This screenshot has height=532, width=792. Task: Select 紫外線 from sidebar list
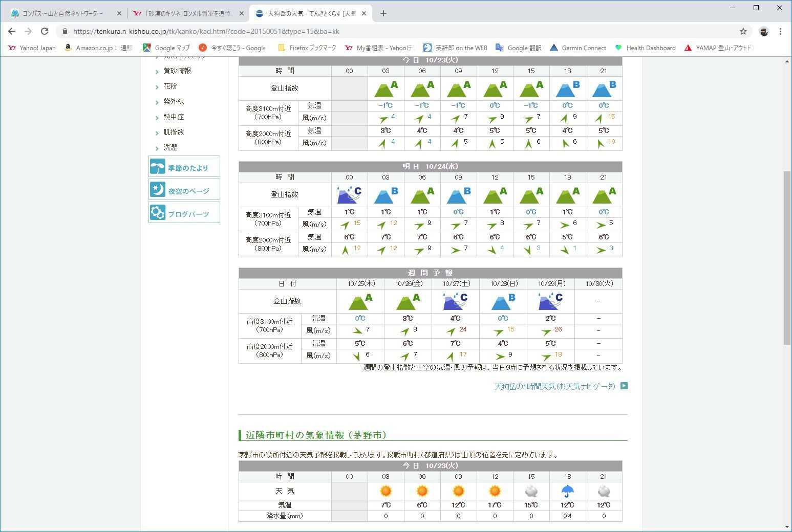pyautogui.click(x=174, y=102)
